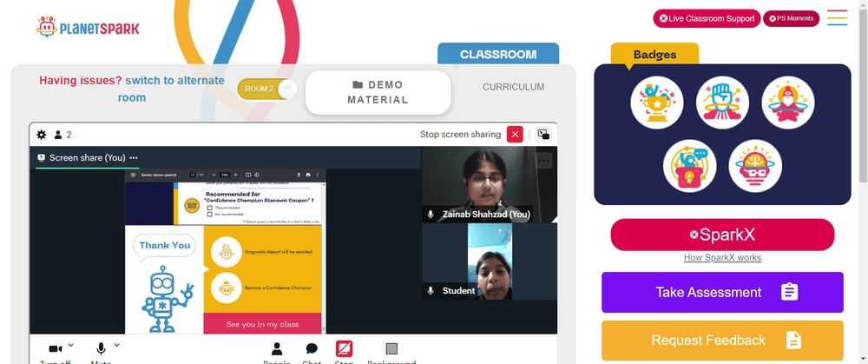The image size is (868, 364).
Task: Open the shared PDF sidebar menu icon
Action: coord(133,175)
